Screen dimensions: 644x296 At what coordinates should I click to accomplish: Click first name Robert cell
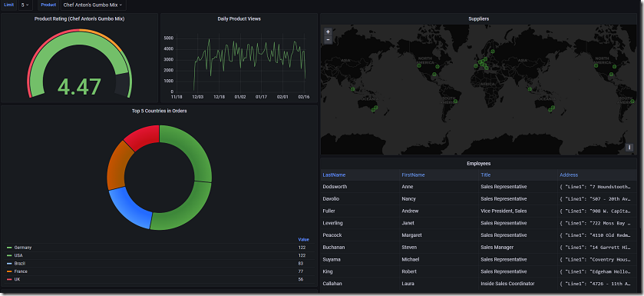pos(438,271)
